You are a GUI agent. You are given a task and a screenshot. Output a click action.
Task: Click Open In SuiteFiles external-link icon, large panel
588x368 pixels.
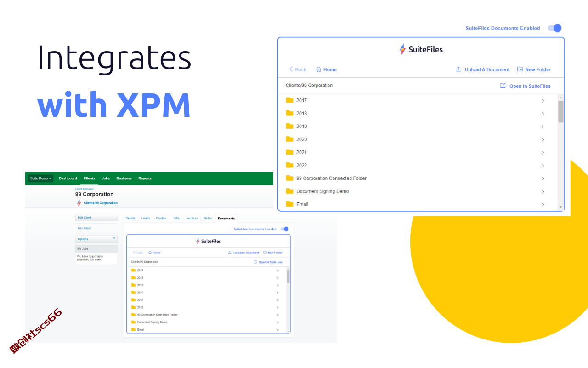pos(503,86)
